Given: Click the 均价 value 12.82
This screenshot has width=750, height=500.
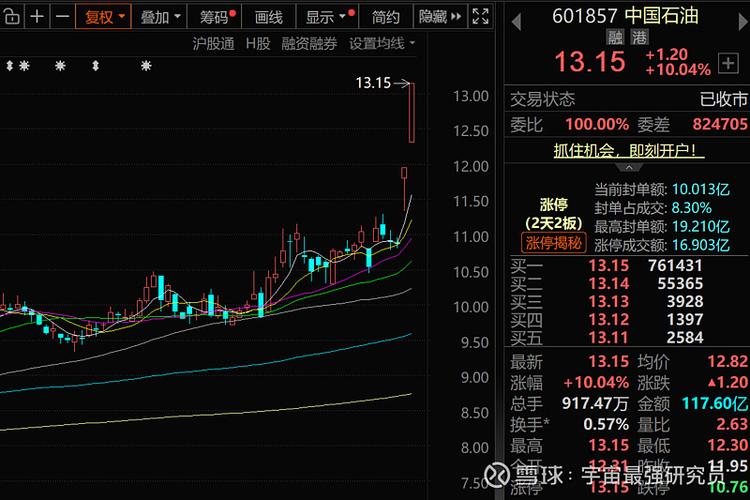Looking at the screenshot, I should point(728,361).
